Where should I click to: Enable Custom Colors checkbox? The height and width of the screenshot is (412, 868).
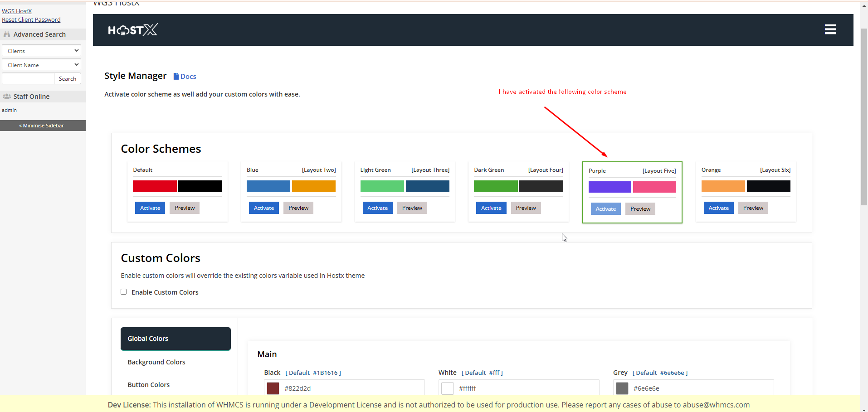124,292
